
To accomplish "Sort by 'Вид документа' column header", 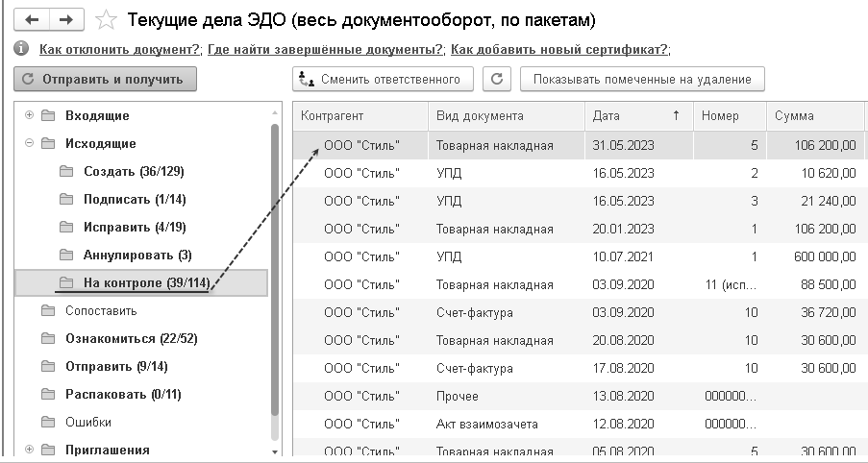I will pyautogui.click(x=507, y=115).
